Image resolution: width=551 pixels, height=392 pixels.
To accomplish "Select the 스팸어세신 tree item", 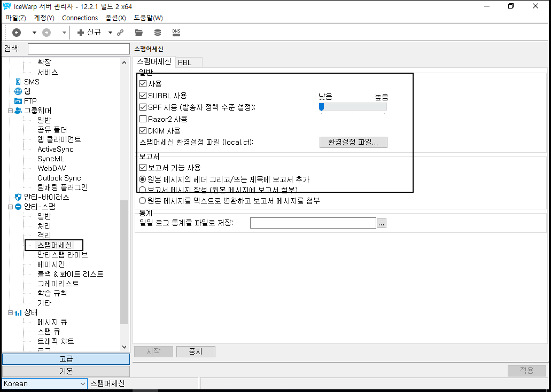I will point(55,245).
